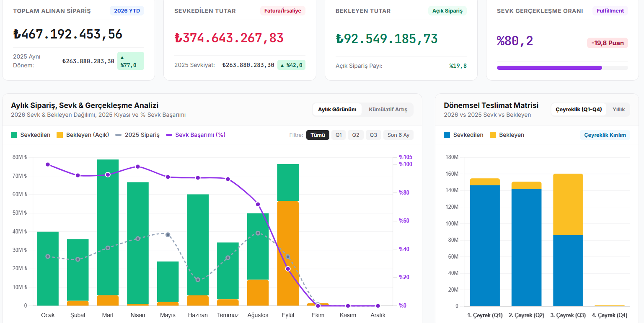
Task: Click the Açık Sipariş badge
Action: point(447,11)
